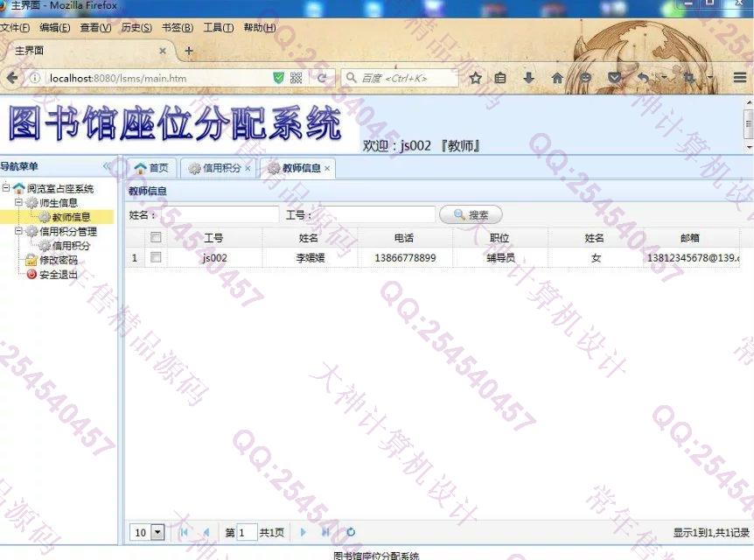Open the 帮助(H) menu
Image resolution: width=754 pixels, height=560 pixels.
(260, 27)
